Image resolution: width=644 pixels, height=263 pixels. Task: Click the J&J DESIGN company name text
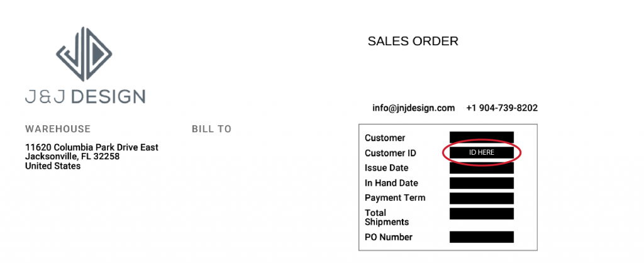[x=85, y=96]
